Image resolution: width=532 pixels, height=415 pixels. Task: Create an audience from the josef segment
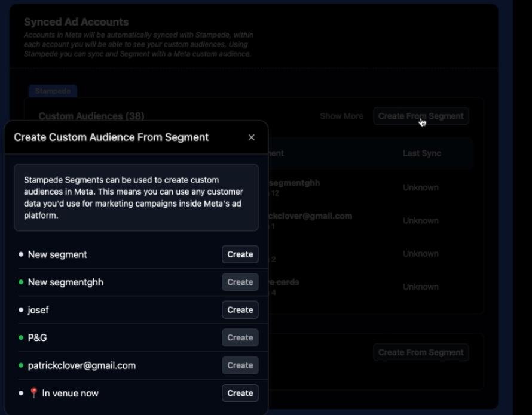(240, 310)
